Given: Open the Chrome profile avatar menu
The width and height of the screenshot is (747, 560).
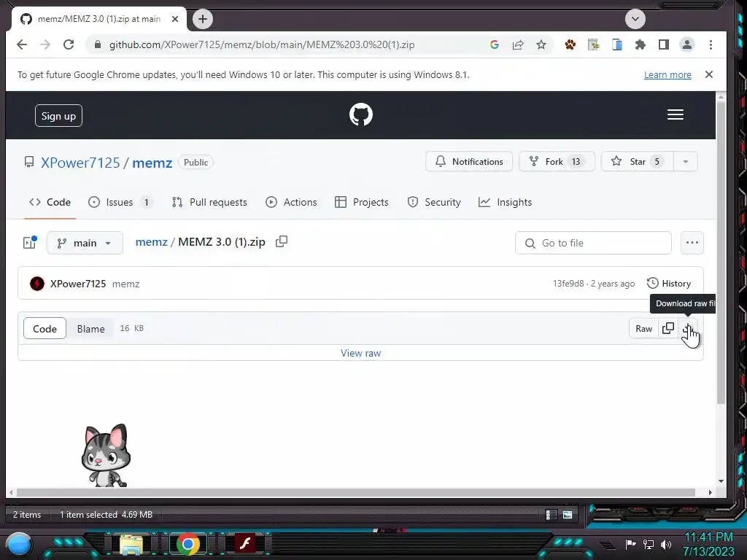Looking at the screenshot, I should pyautogui.click(x=687, y=44).
